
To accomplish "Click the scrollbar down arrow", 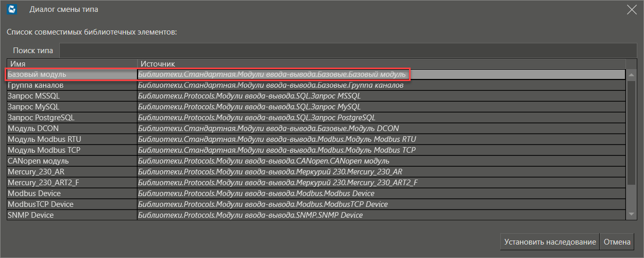I will click(x=632, y=214).
